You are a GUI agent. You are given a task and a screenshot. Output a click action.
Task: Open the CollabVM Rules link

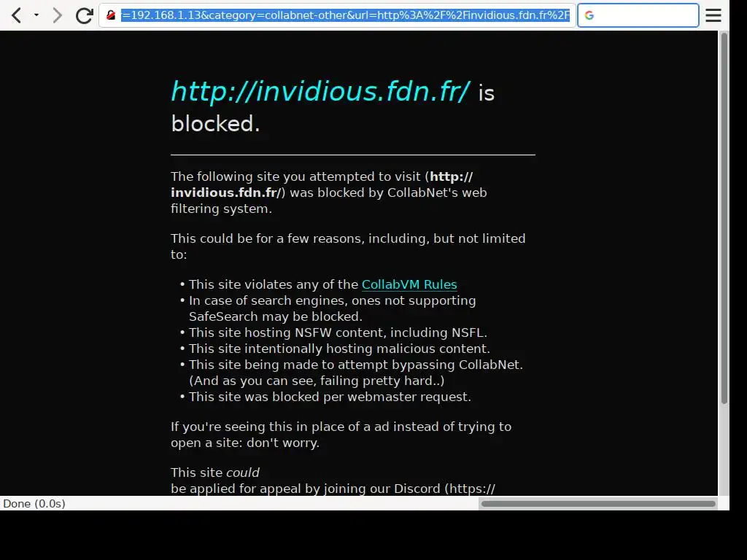[409, 284]
